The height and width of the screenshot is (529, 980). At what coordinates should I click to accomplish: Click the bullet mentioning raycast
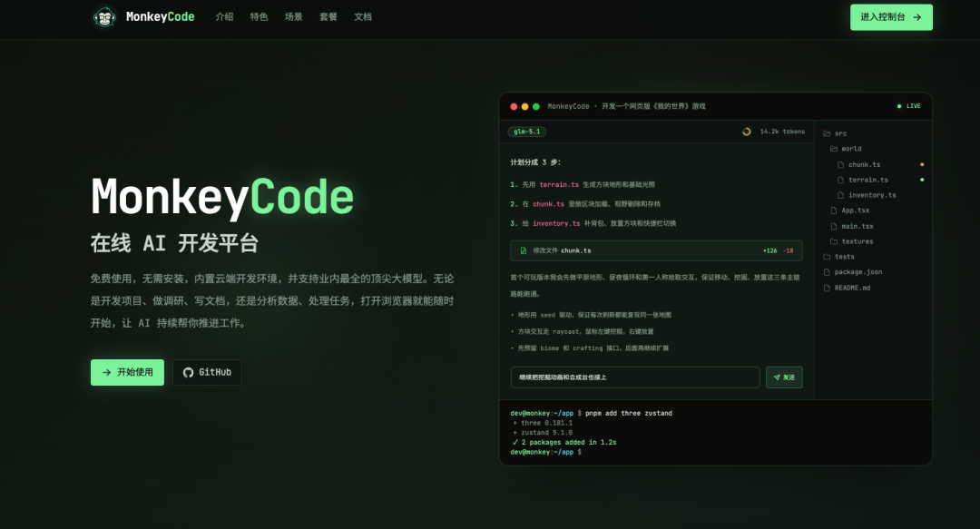click(583, 332)
